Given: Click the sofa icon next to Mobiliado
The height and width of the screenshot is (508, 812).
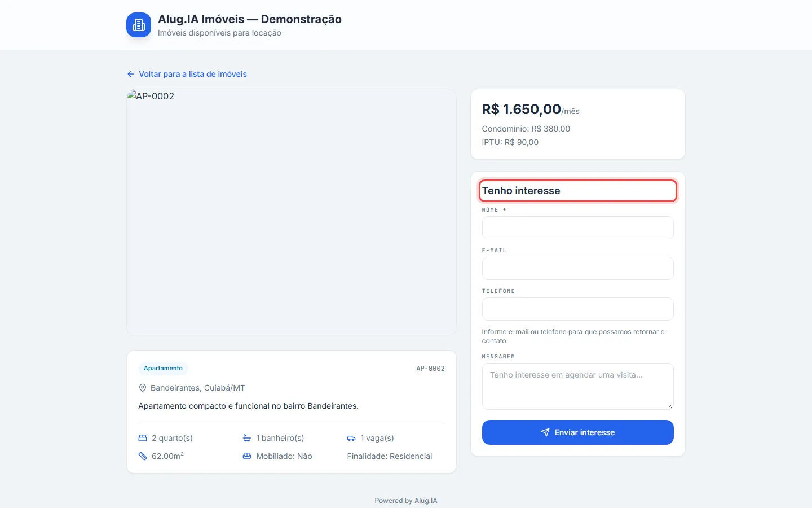Looking at the screenshot, I should [x=247, y=456].
